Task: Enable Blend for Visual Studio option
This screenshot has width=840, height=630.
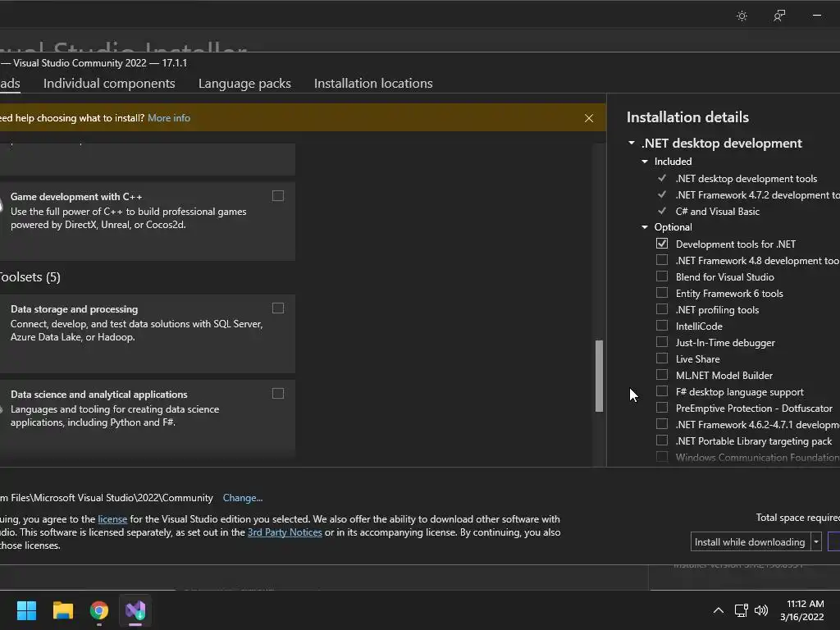Action: pyautogui.click(x=662, y=276)
